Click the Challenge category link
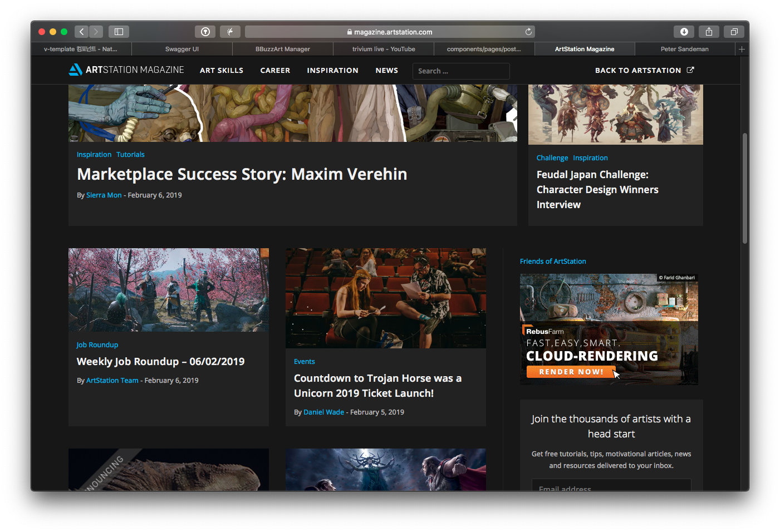 pos(552,158)
